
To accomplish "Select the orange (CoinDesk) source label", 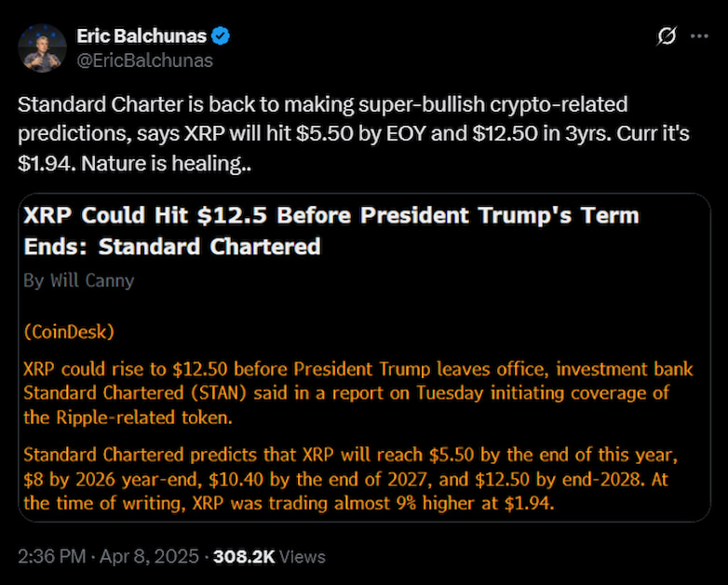I will click(x=69, y=332).
